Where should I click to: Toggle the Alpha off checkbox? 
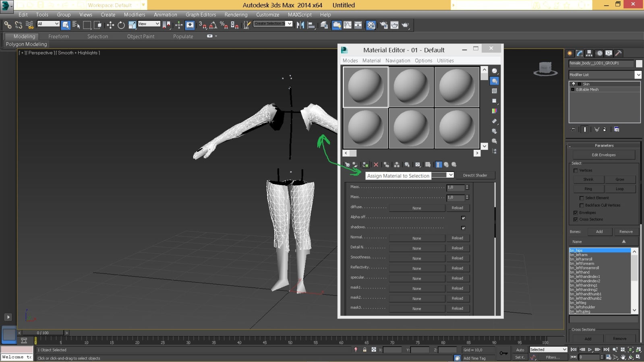click(x=463, y=218)
